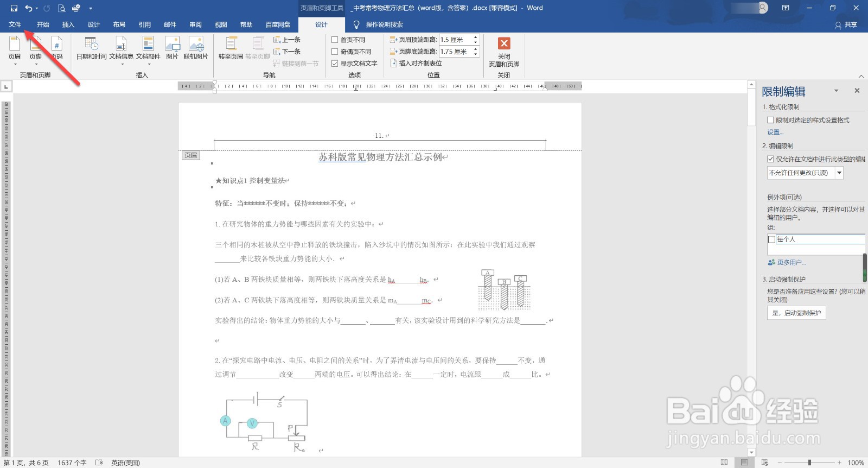Click the 英语(美国) language indicator
This screenshot has height=468, width=868.
(125, 463)
